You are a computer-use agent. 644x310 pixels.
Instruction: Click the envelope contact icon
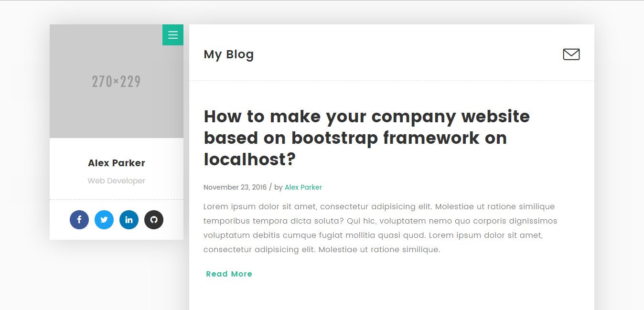571,54
